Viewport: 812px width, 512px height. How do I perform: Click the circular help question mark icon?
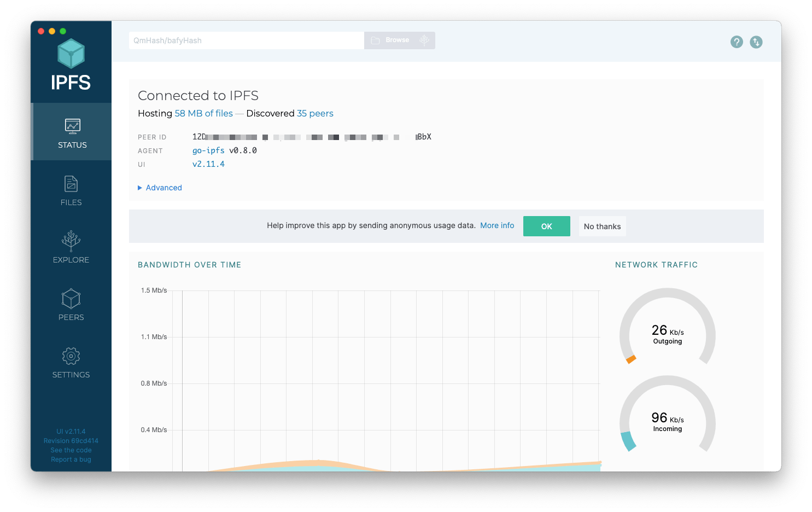pyautogui.click(x=736, y=42)
